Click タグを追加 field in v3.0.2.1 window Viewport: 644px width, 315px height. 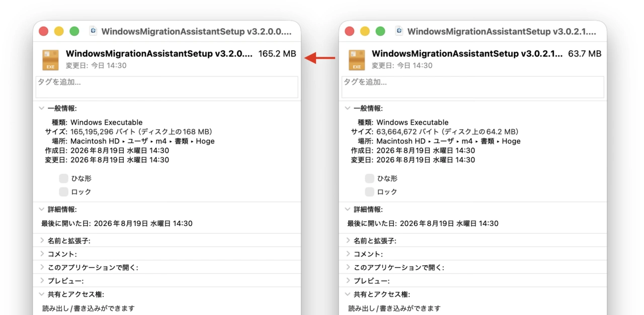[472, 87]
